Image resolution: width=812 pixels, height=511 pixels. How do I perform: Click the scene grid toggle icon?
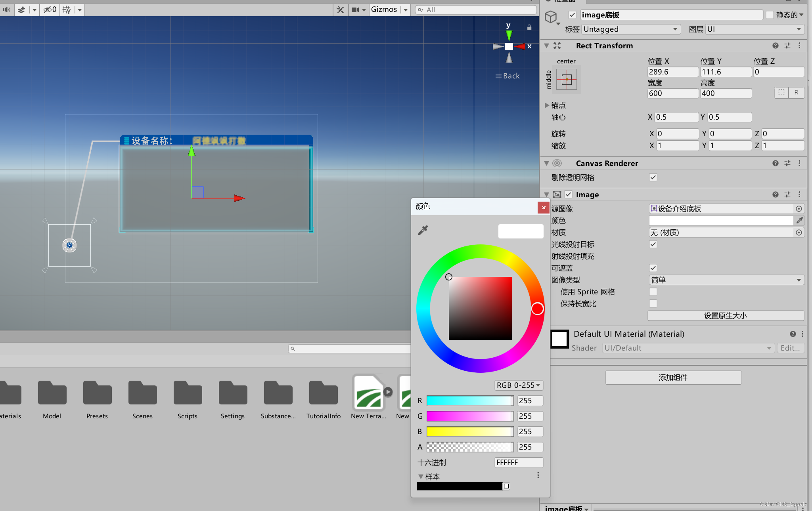coord(67,10)
